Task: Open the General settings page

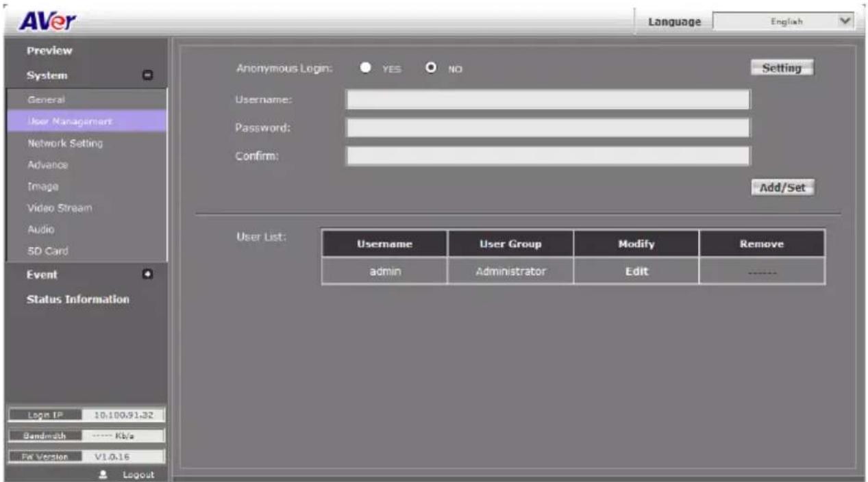Action: pyautogui.click(x=46, y=100)
